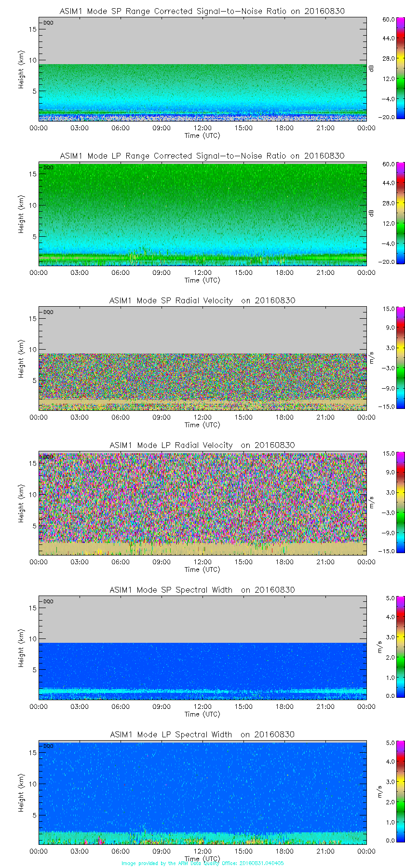
Task: Click the DQO label in SP Signal-to-Noise plot
Action: pyautogui.click(x=48, y=23)
